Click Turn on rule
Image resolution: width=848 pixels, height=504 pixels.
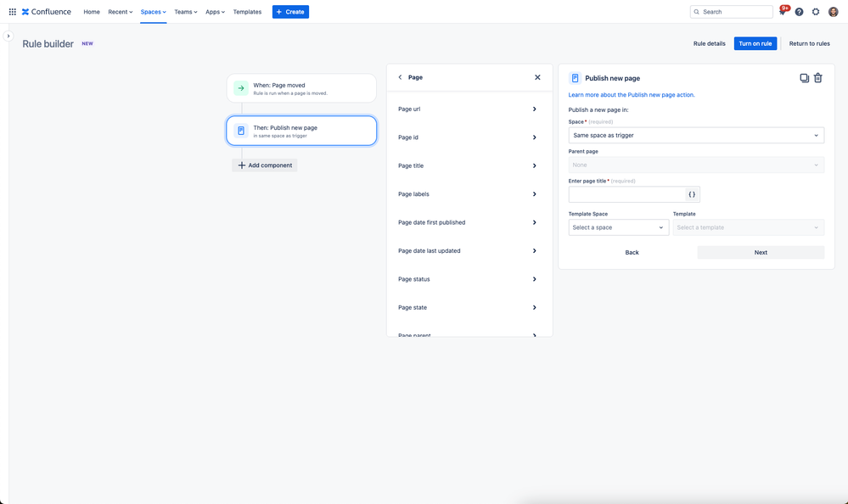point(755,44)
